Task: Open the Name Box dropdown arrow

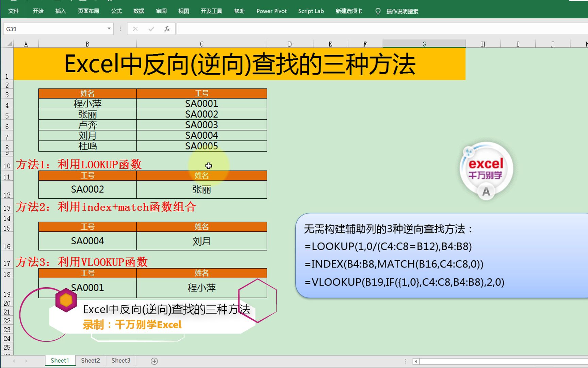Action: click(109, 29)
